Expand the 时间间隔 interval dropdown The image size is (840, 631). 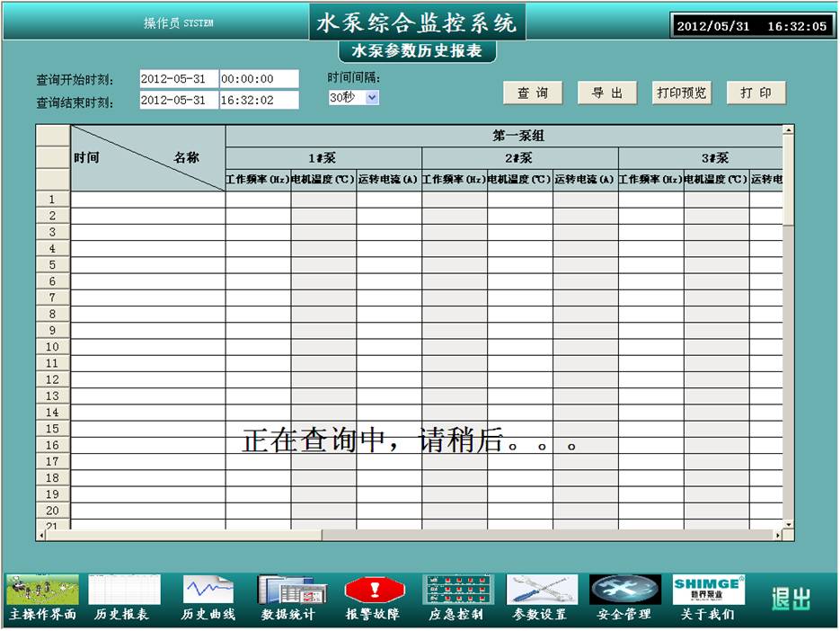(x=372, y=97)
